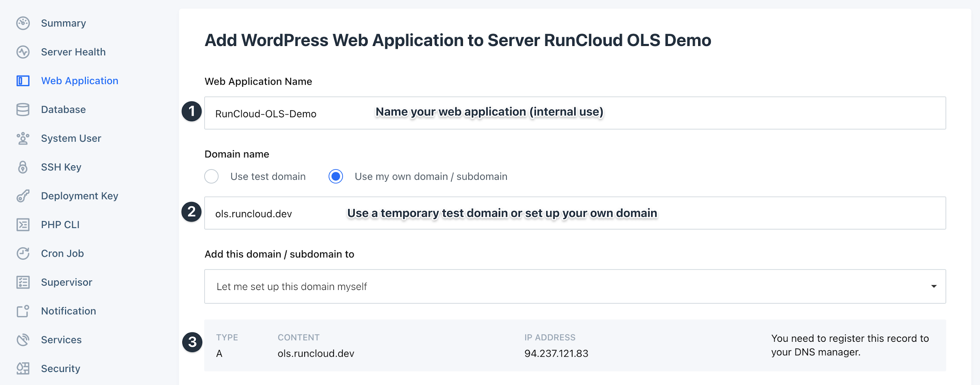Open the domain setup method dropdown
The image size is (980, 385).
click(575, 286)
